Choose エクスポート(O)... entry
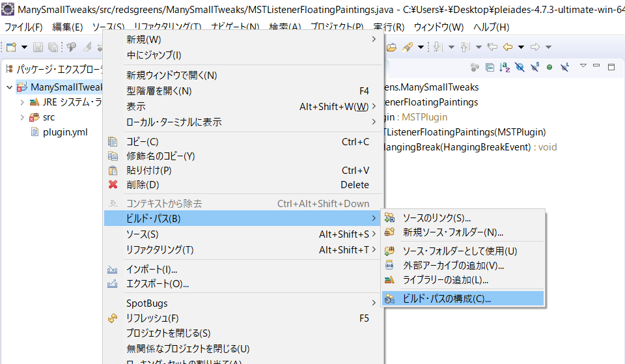This screenshot has width=625, height=364. click(243, 284)
